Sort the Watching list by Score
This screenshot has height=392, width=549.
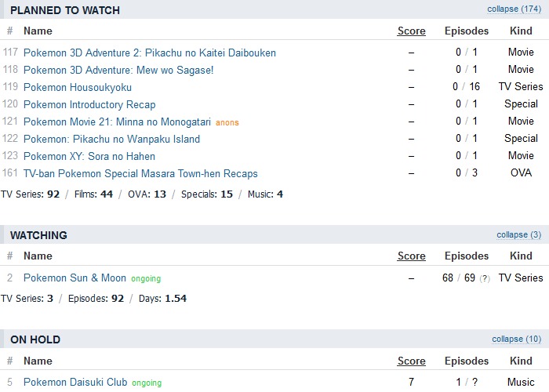click(x=411, y=256)
